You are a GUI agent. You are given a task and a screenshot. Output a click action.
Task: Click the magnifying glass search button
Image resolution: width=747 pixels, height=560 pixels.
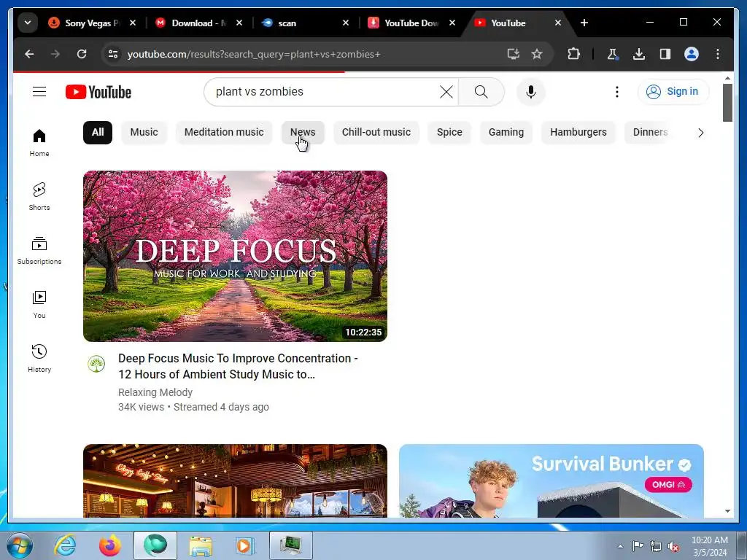pos(481,91)
